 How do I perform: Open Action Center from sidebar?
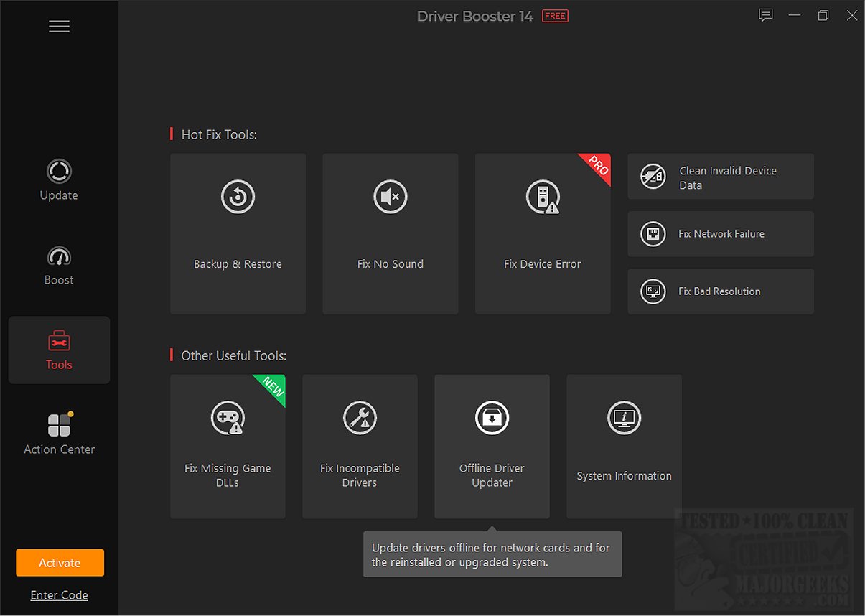coord(59,434)
